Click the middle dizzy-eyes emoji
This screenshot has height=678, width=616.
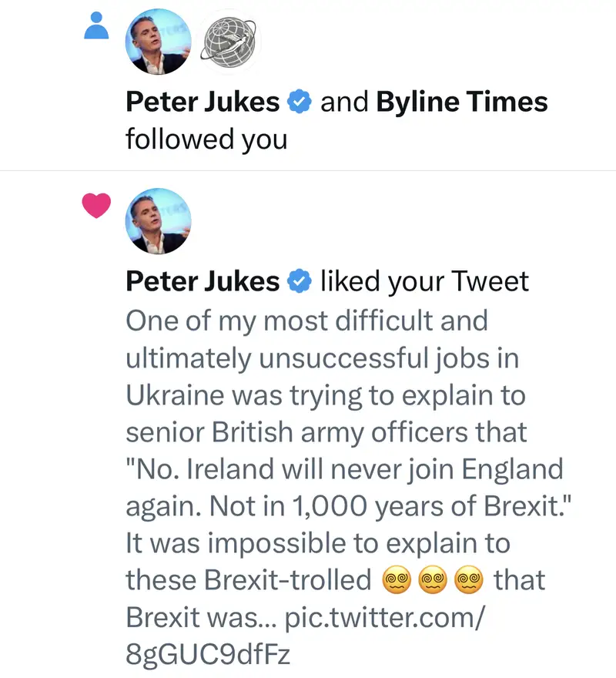[x=433, y=581]
